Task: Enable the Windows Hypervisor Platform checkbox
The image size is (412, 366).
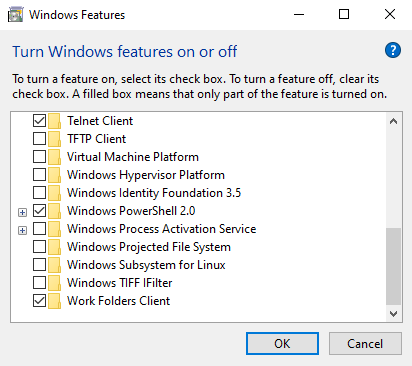Action: click(39, 175)
